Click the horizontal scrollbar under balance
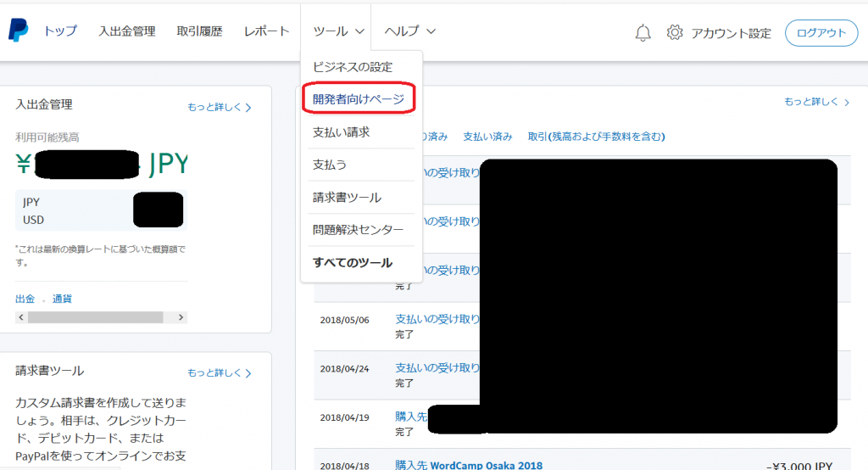Viewport: 868px width, 470px height. coord(95,316)
